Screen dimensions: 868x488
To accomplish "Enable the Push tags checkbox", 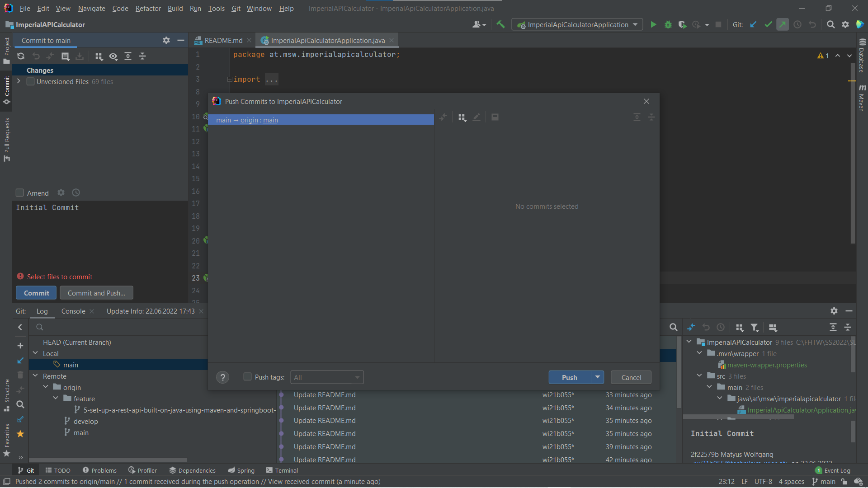I will (247, 377).
